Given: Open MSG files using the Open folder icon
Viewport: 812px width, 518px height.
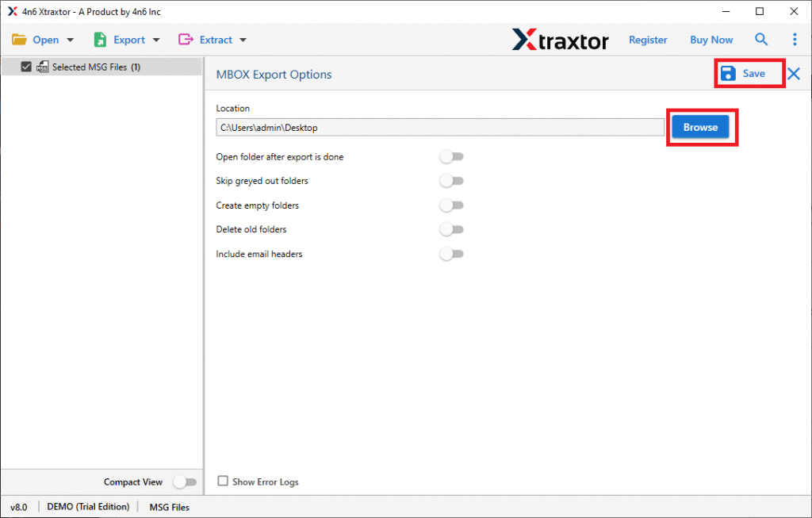Looking at the screenshot, I should point(20,39).
